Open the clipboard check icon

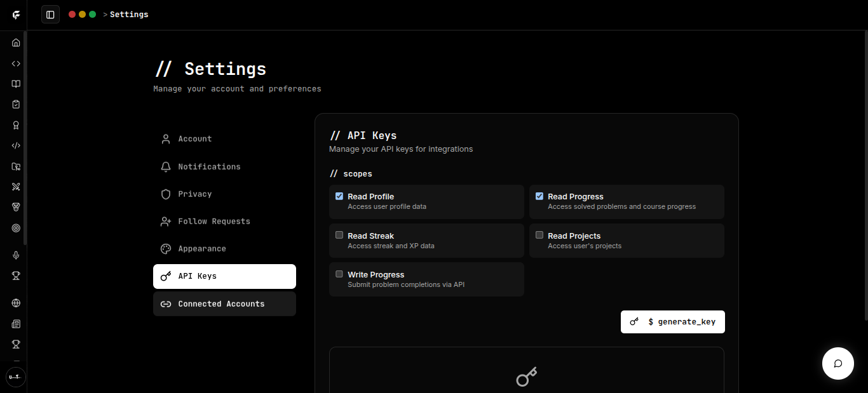tap(16, 104)
